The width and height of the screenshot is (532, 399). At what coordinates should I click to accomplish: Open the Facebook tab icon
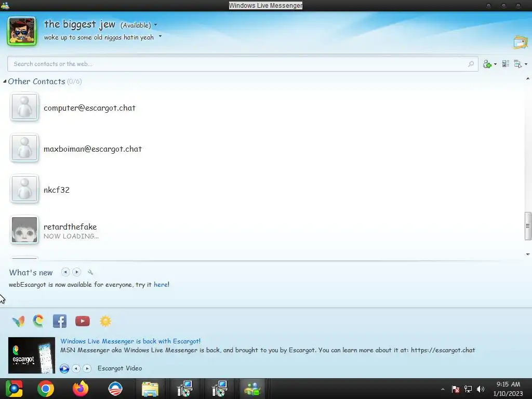(60, 321)
